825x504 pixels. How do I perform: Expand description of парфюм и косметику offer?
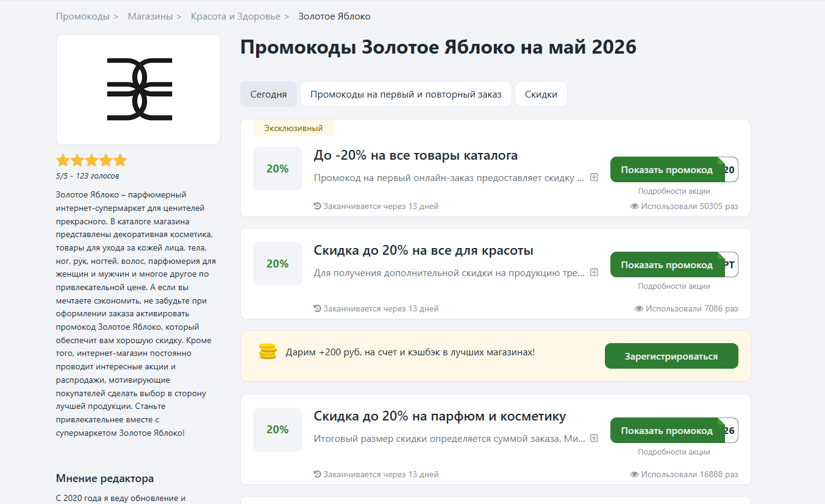click(x=594, y=438)
